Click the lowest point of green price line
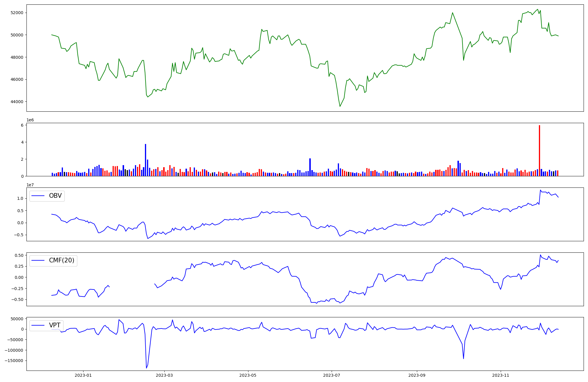588x382 pixels. point(340,106)
